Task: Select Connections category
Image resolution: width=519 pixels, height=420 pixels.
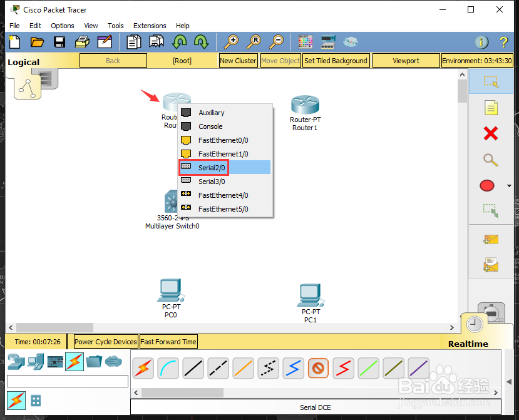Action: [75, 362]
